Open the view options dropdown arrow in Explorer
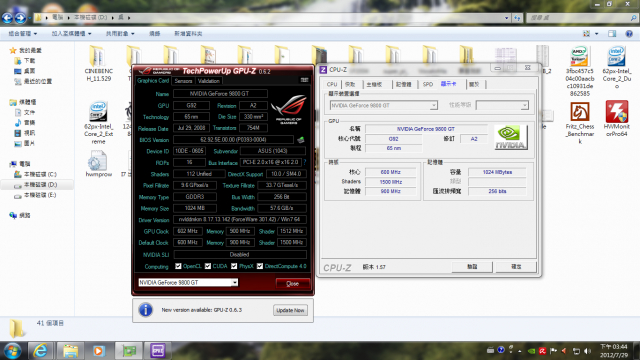The image size is (640, 360). coord(596,33)
